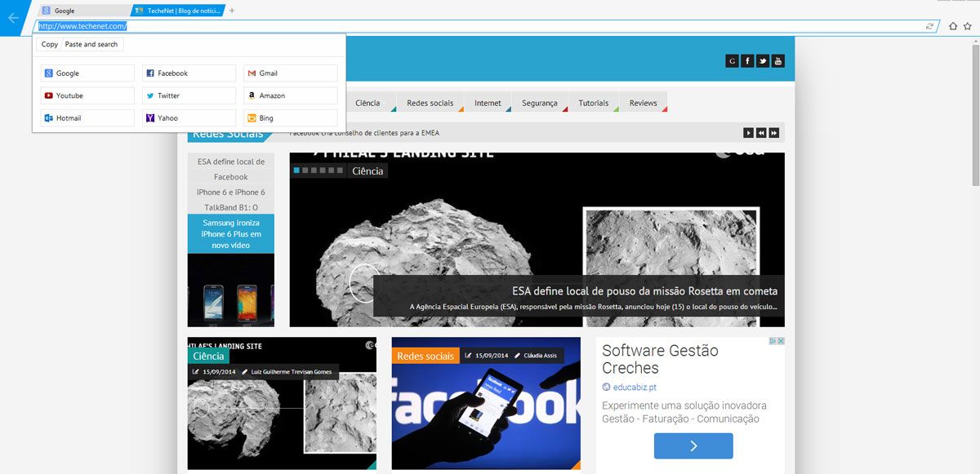The width and height of the screenshot is (980, 474).
Task: Open a new tab with the plus icon
Action: 233,11
